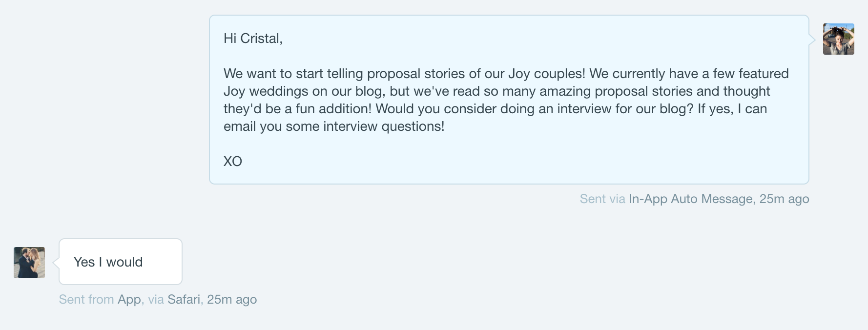868x330 pixels.
Task: Click the Safari link under the reply
Action: click(184, 300)
